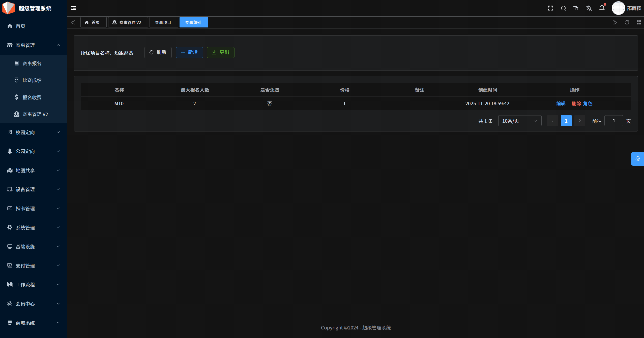Click the 导出 export button
The height and width of the screenshot is (338, 644).
[x=221, y=52]
